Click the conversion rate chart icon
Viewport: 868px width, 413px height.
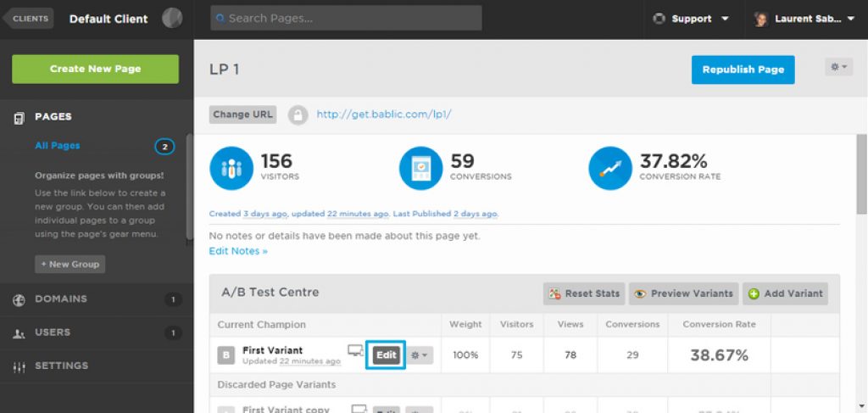tap(610, 168)
